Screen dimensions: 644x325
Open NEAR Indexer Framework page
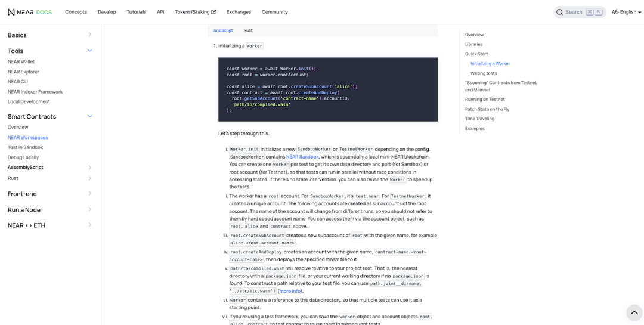[35, 92]
